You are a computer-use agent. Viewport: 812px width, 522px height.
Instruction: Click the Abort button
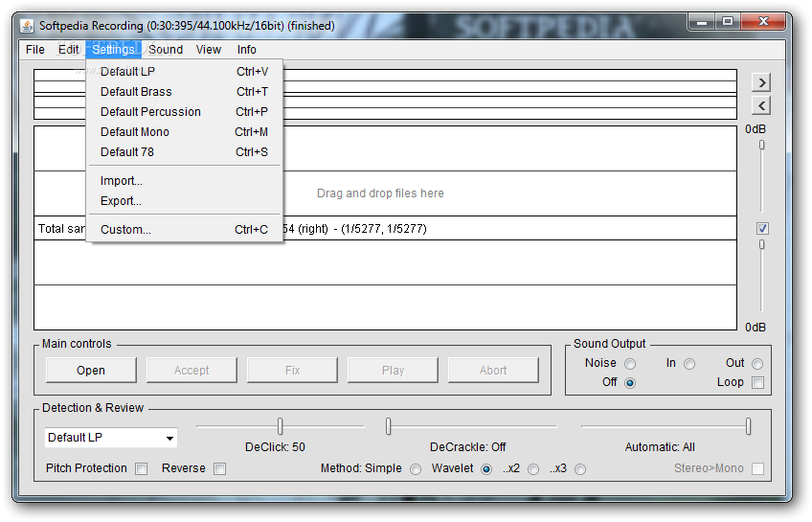(493, 371)
